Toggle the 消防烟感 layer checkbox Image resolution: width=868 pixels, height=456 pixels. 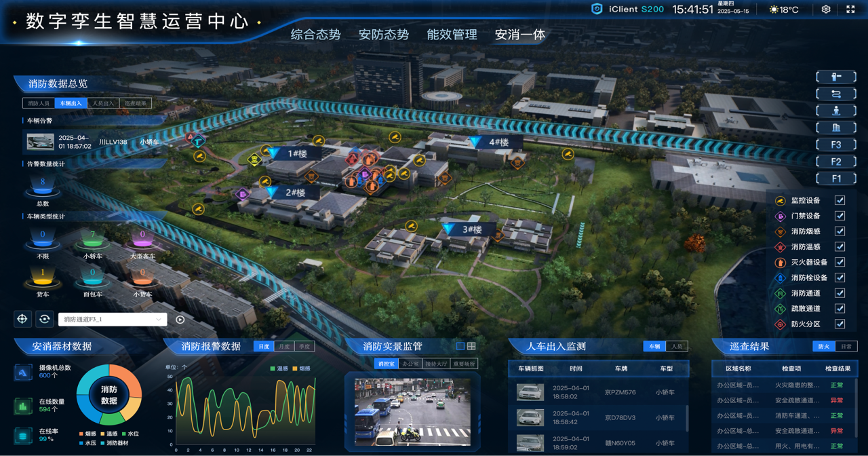(840, 231)
